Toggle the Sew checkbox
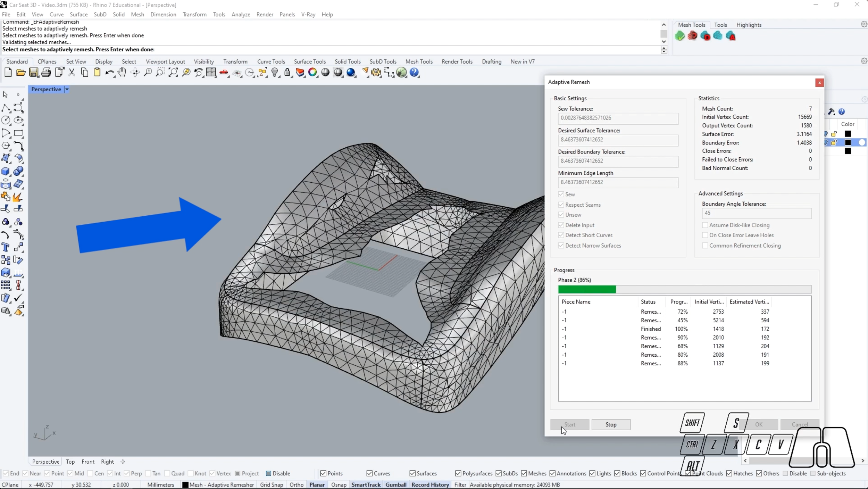Screen dimensions: 868x489 point(561,194)
